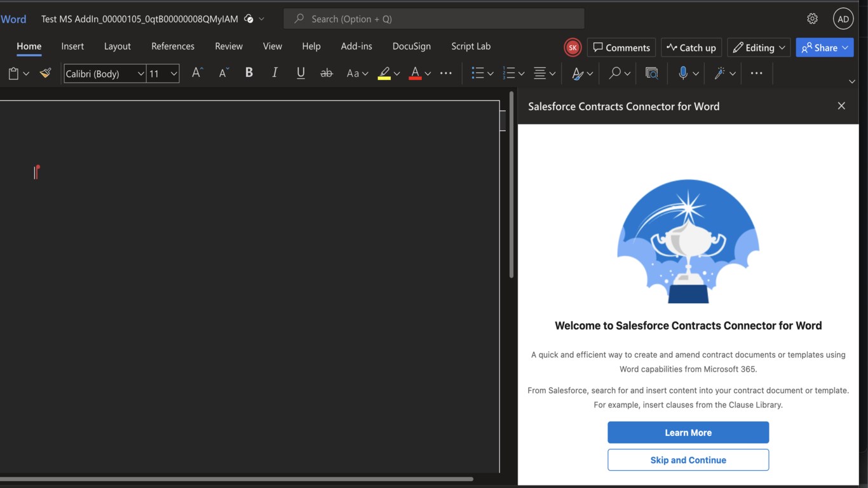The height and width of the screenshot is (488, 868).
Task: Expand the Styles gallery arrow
Action: coord(590,74)
